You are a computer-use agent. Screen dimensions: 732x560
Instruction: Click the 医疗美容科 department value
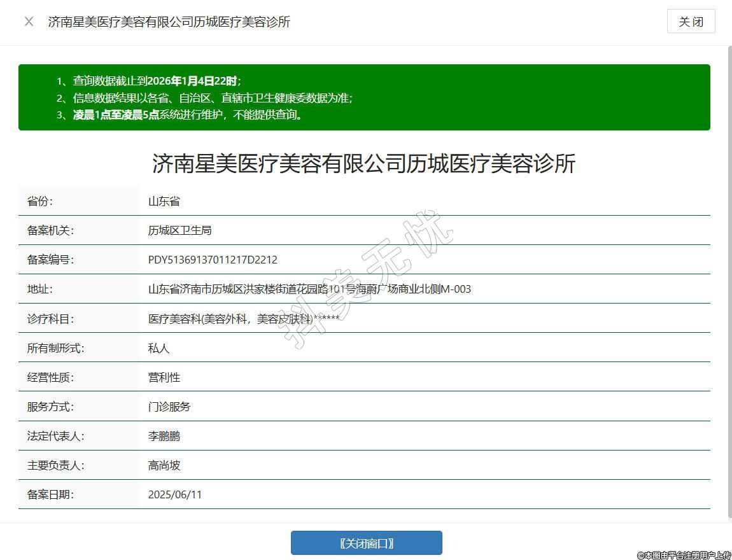[244, 319]
